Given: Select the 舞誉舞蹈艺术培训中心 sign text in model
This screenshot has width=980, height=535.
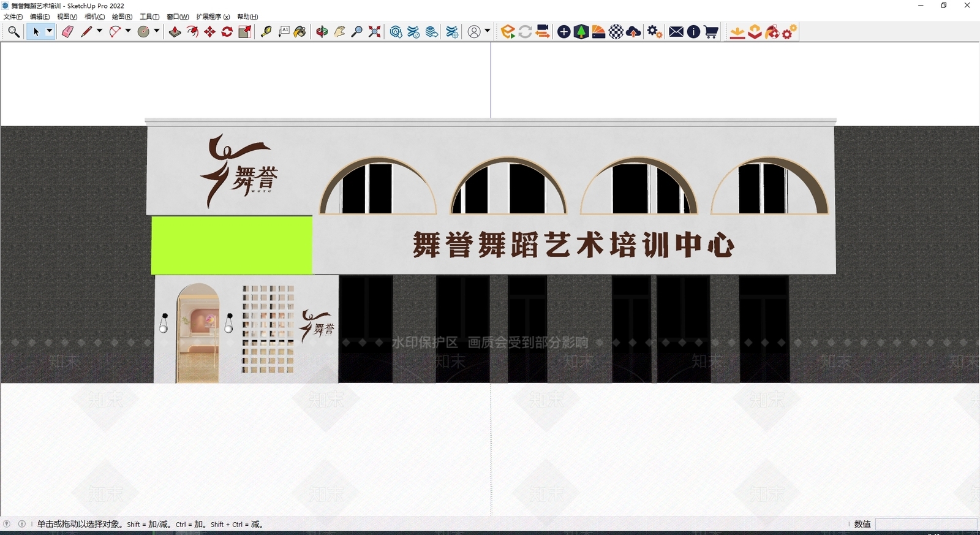Looking at the screenshot, I should 573,245.
